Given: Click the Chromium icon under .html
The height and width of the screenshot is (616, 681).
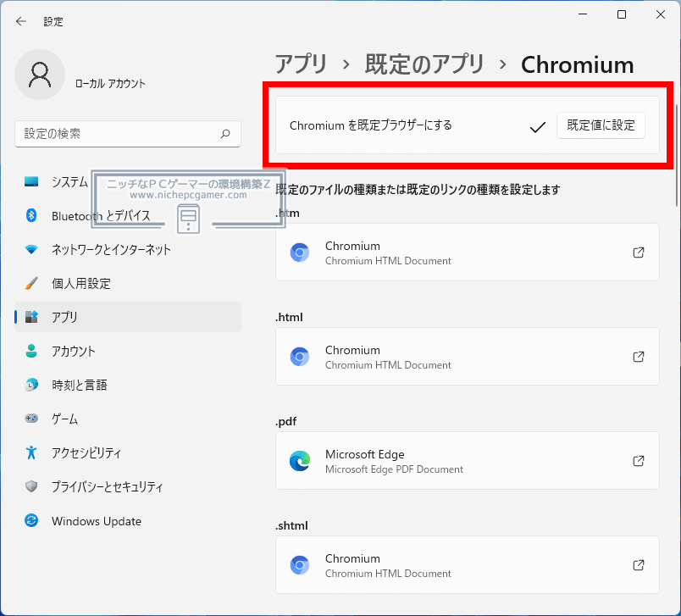Looking at the screenshot, I should click(x=300, y=357).
